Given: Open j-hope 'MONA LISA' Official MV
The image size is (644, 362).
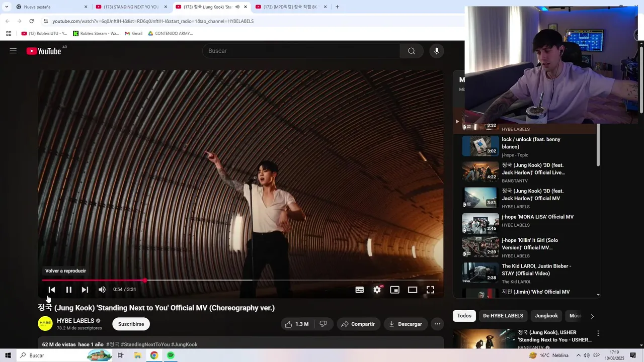Looking at the screenshot, I should 537,217.
